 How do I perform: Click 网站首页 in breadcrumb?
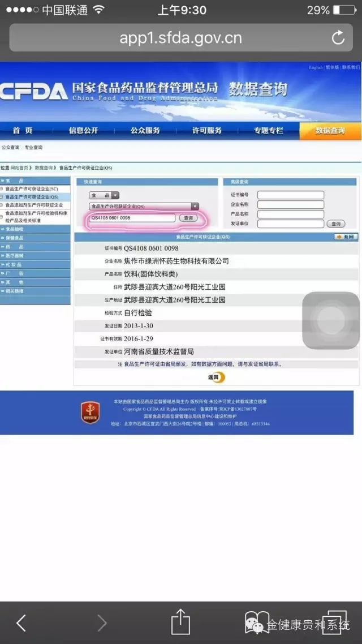(x=20, y=168)
